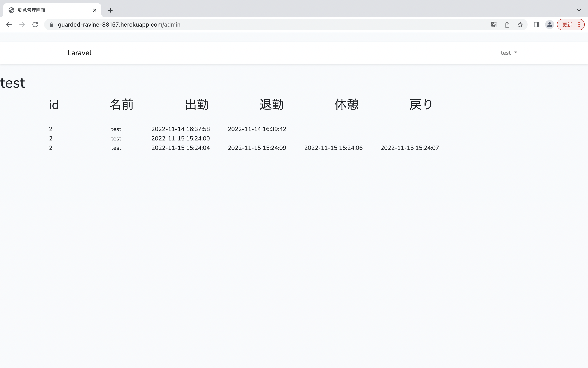The height and width of the screenshot is (368, 588).
Task: Go back to the previous page
Action: (x=9, y=25)
